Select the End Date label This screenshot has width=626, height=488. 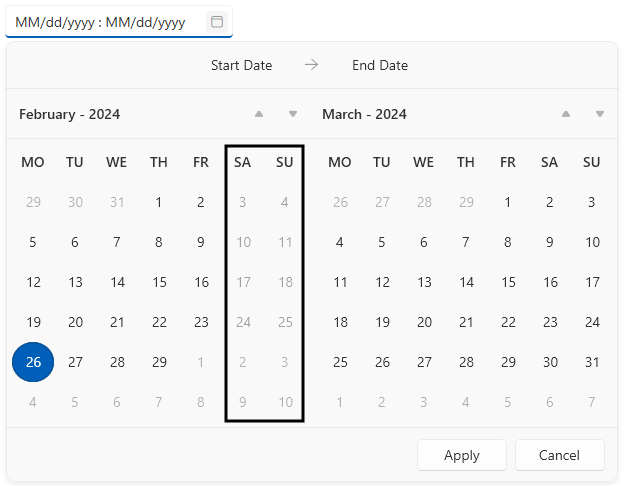(380, 65)
